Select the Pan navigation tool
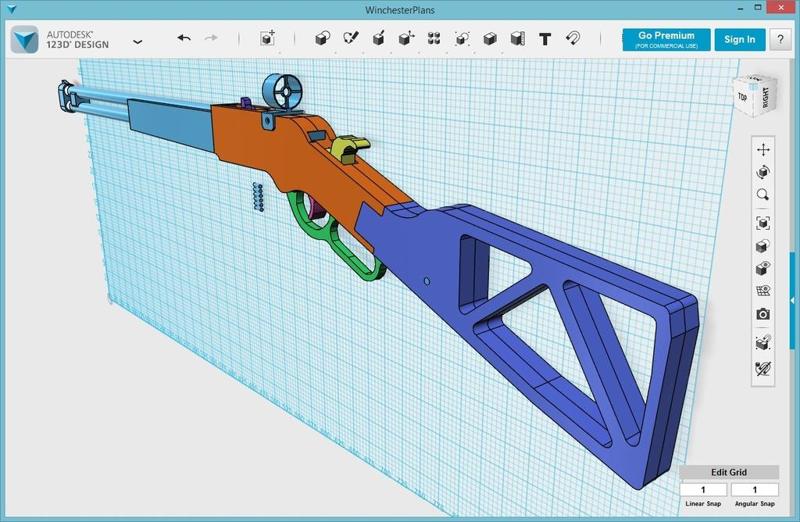 [763, 150]
